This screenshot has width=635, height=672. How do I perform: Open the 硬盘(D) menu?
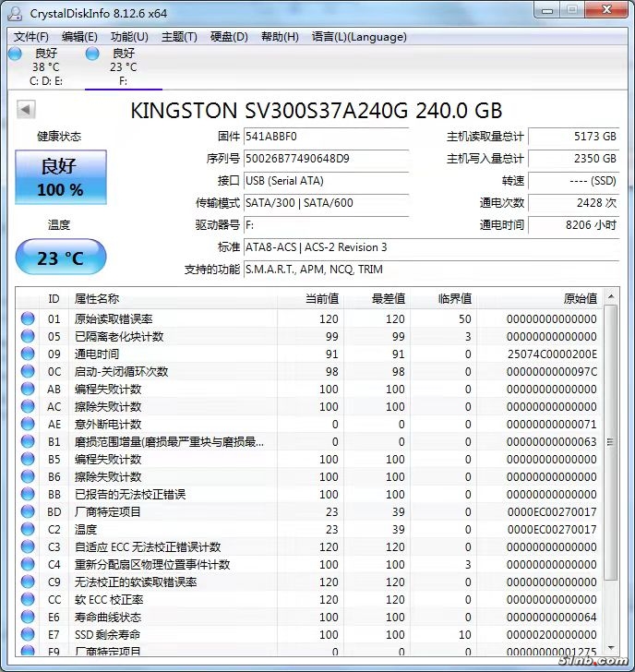click(x=229, y=37)
